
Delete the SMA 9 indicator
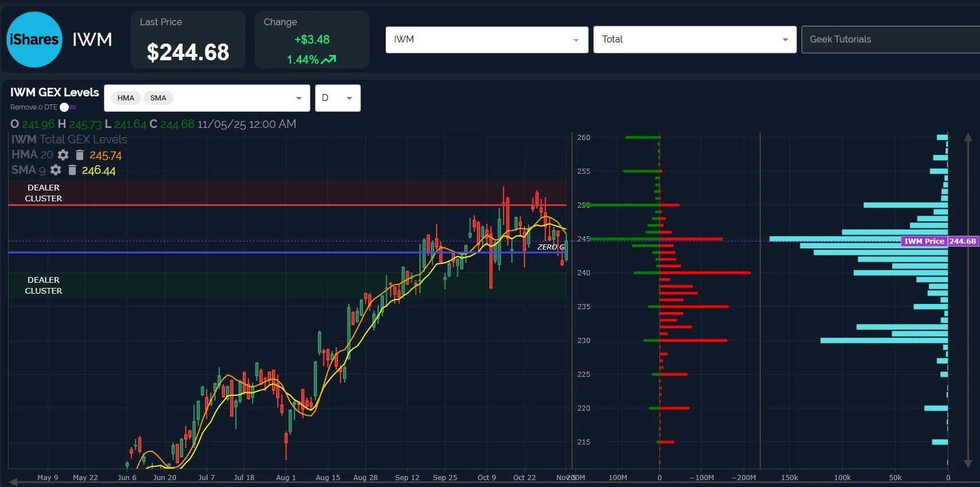(72, 170)
